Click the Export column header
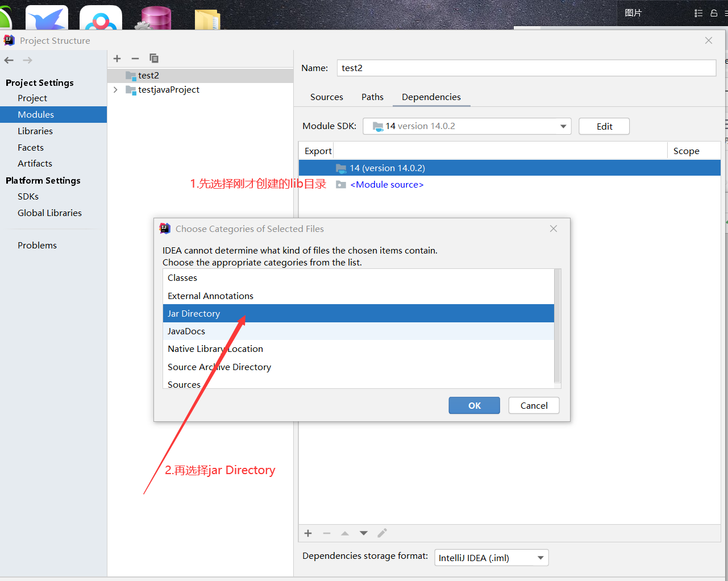728x581 pixels. [318, 151]
